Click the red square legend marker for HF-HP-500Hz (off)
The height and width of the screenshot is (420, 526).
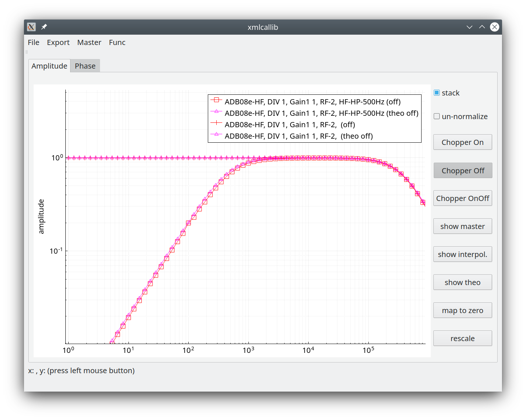pyautogui.click(x=216, y=100)
